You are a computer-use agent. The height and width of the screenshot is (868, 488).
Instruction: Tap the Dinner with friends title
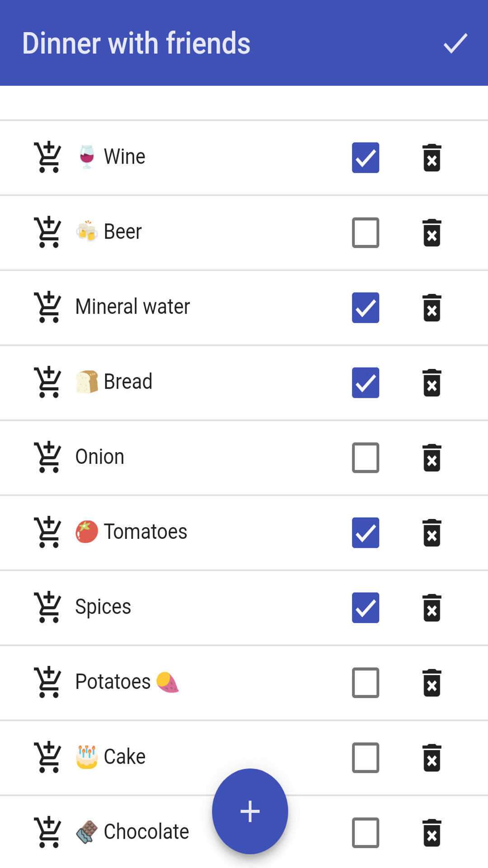[x=136, y=43]
